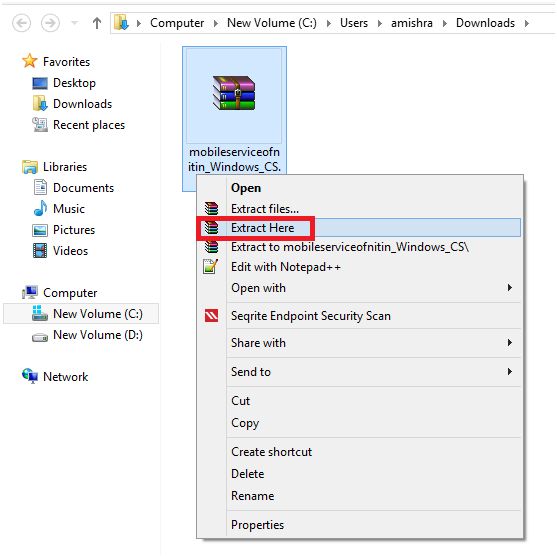
Task: Click the Music note icon
Action: coord(40,208)
